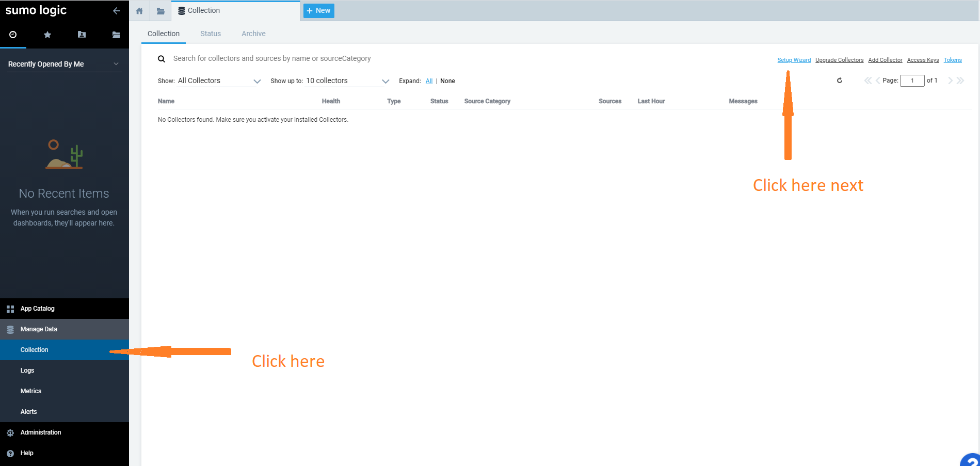The image size is (980, 466).
Task: Open the Recents clock tab icon
Action: click(x=13, y=35)
